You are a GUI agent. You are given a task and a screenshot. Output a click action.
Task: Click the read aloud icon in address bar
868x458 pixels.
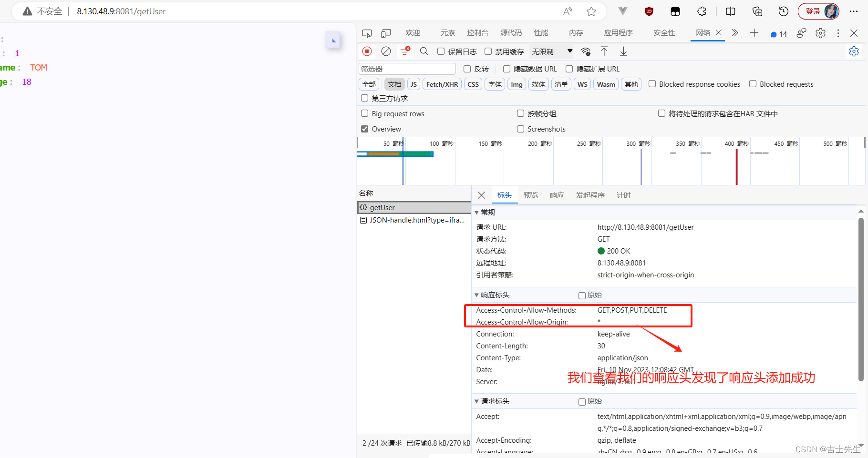(568, 11)
